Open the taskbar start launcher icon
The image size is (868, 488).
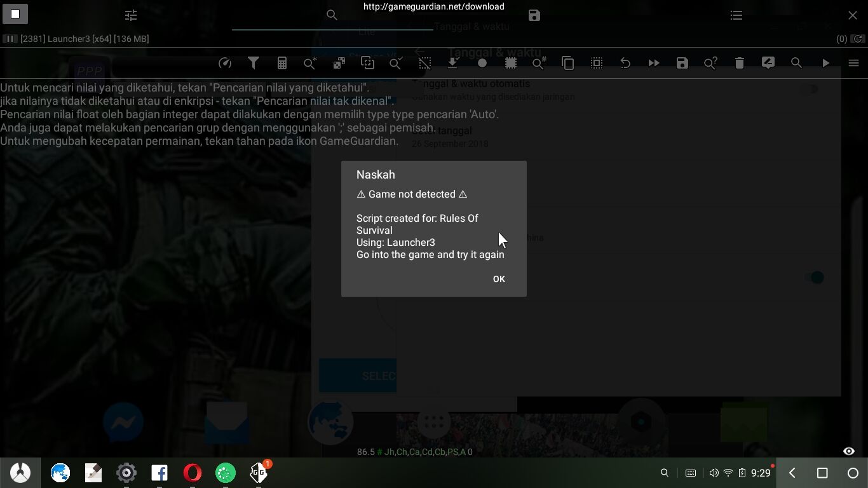point(20,473)
